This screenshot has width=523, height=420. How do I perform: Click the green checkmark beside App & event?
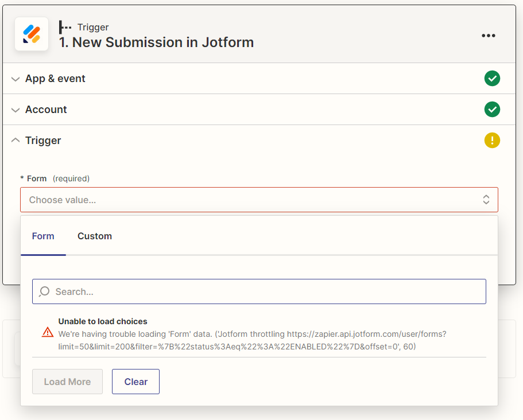pyautogui.click(x=492, y=79)
